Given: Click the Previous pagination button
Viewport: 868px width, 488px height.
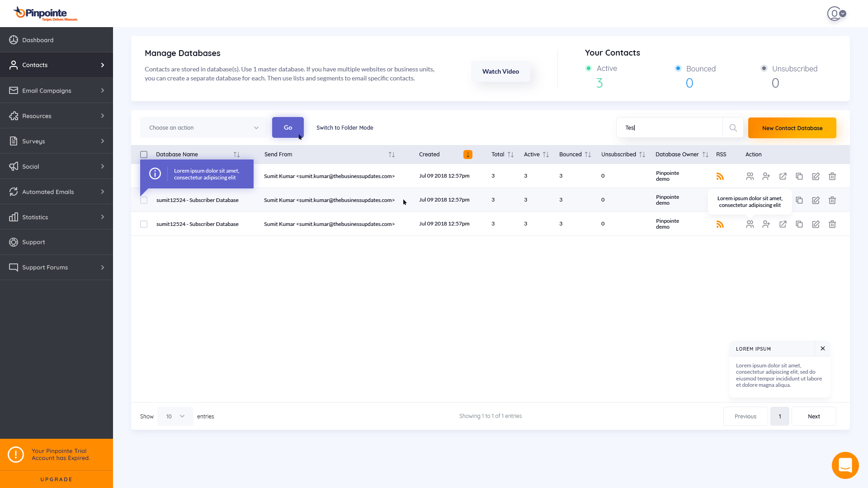Looking at the screenshot, I should click(x=745, y=416).
